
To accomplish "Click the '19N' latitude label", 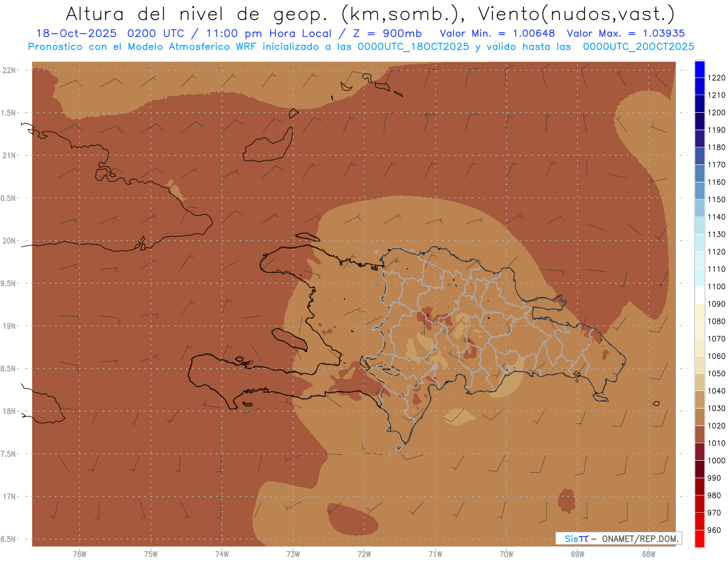I will point(10,326).
